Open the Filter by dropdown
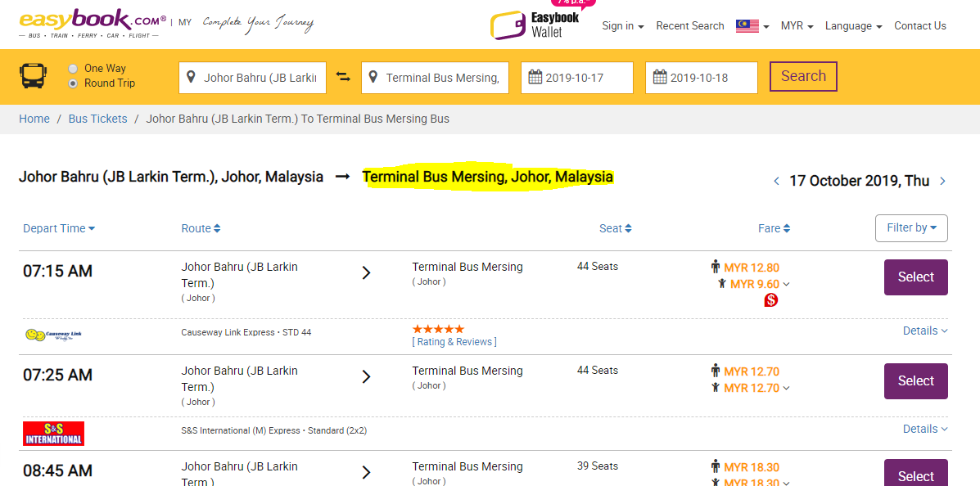 (x=911, y=228)
